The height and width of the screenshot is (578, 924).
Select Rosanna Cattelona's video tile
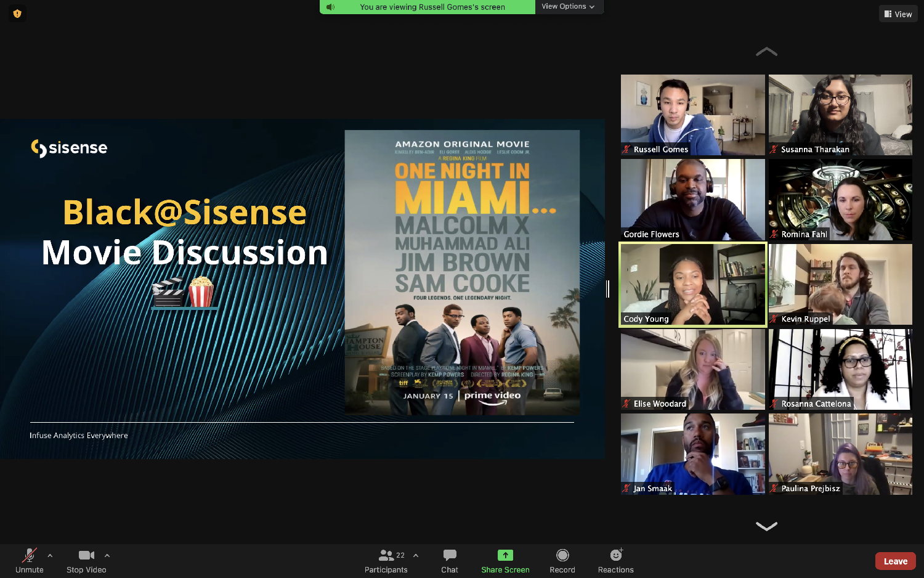point(840,369)
